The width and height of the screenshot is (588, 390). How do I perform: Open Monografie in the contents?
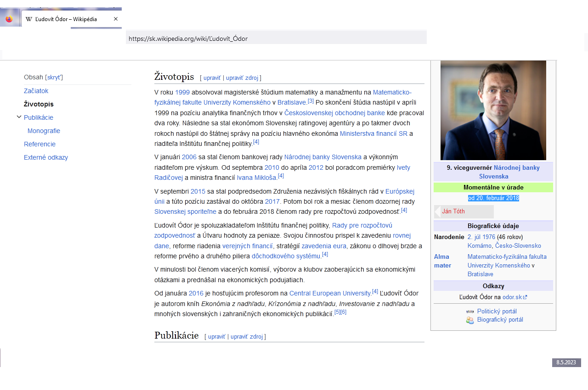coord(44,131)
